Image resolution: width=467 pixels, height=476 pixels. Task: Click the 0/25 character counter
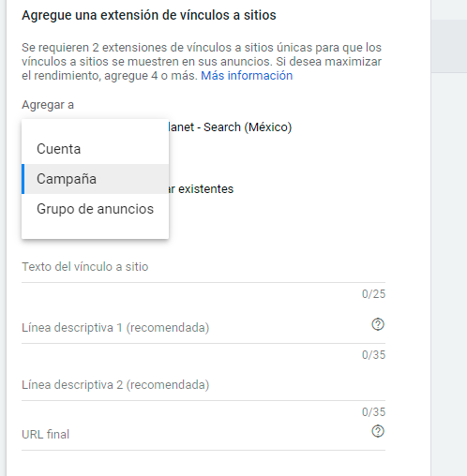[373, 294]
